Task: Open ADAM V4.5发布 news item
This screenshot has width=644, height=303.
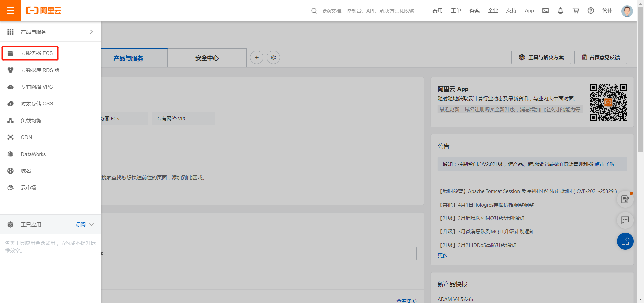Action: tap(455, 299)
